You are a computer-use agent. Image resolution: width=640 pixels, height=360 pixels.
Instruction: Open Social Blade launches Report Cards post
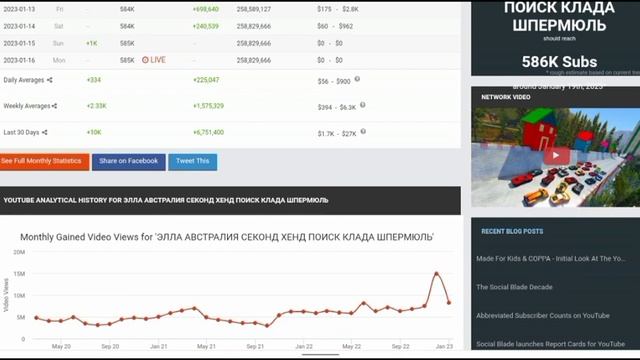pos(551,344)
